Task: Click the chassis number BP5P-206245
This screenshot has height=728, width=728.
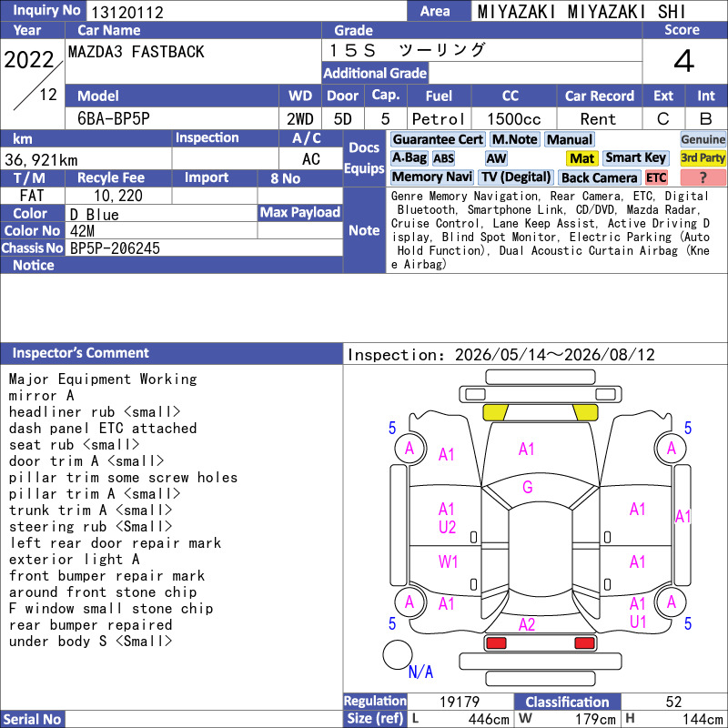Action: tap(115, 248)
